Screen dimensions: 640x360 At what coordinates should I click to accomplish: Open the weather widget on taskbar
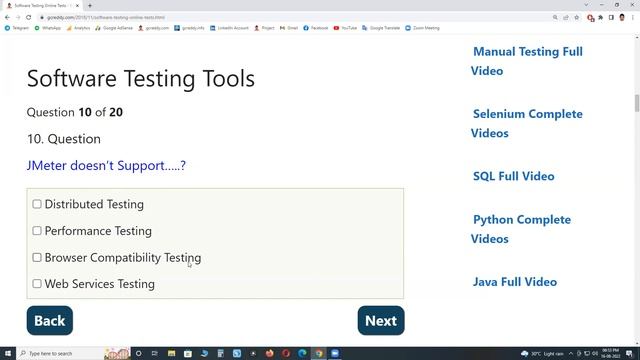(x=542, y=353)
